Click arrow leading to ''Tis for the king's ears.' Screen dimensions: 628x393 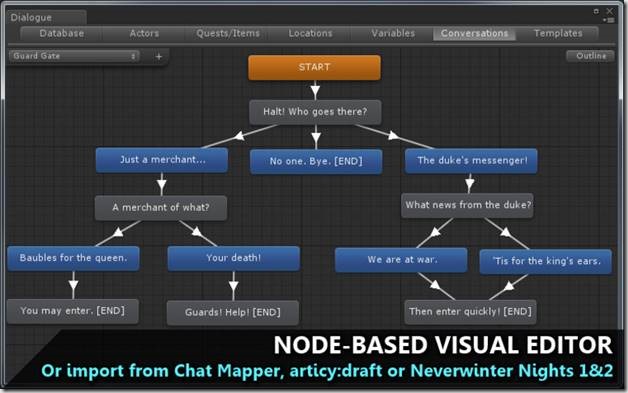pyautogui.click(x=505, y=232)
